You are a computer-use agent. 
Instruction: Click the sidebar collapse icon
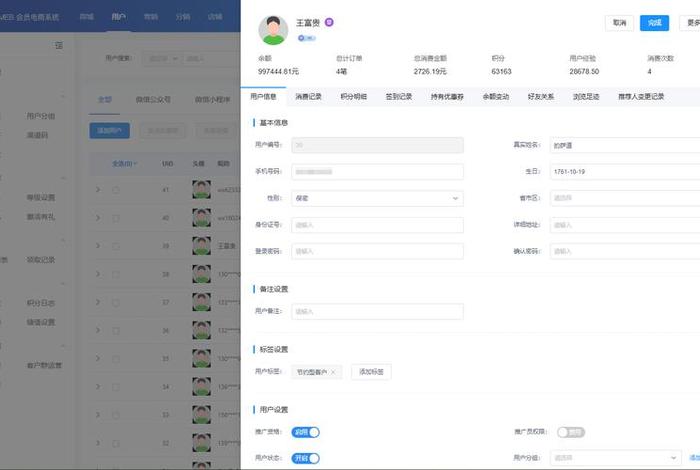pos(59,45)
